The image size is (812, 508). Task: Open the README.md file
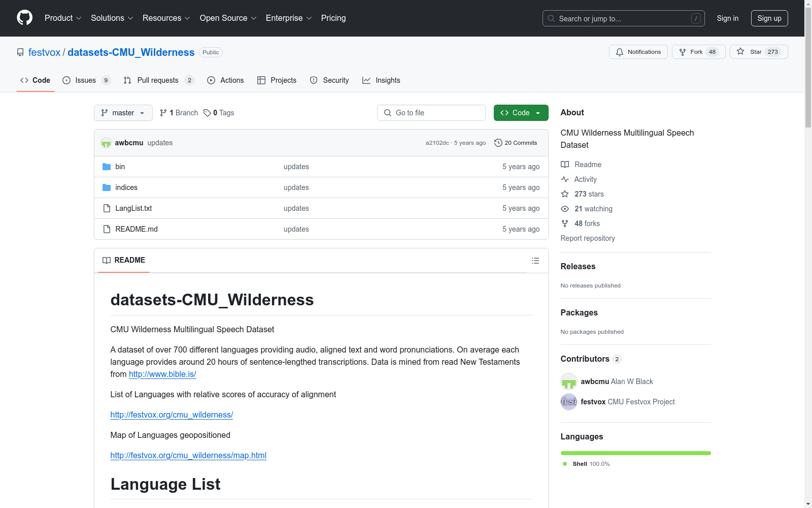click(x=137, y=229)
